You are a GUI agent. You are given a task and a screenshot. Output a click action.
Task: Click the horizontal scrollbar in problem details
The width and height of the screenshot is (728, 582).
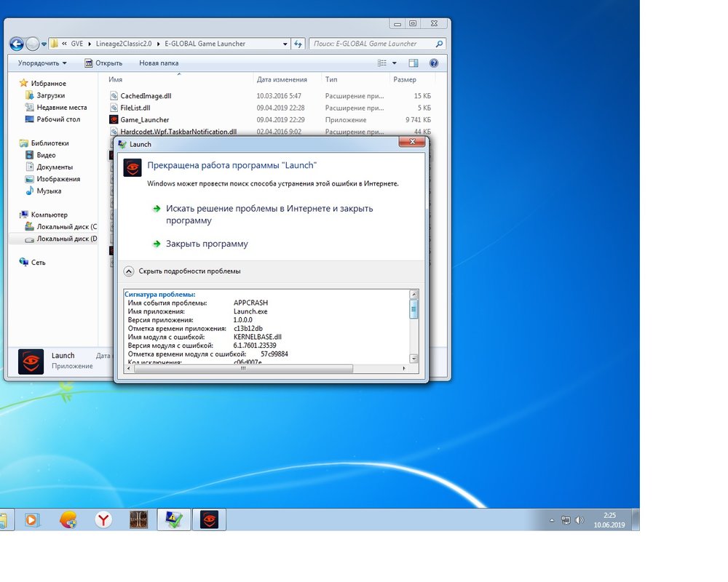(243, 369)
